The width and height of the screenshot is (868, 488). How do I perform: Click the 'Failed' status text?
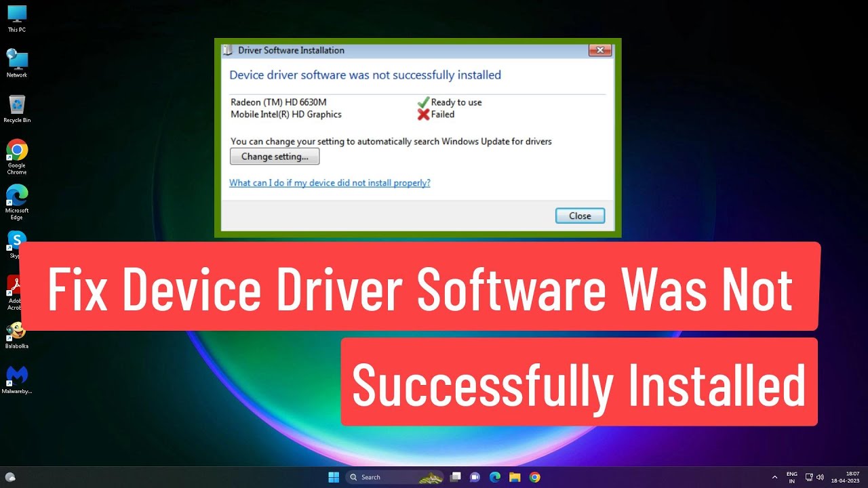click(x=443, y=115)
